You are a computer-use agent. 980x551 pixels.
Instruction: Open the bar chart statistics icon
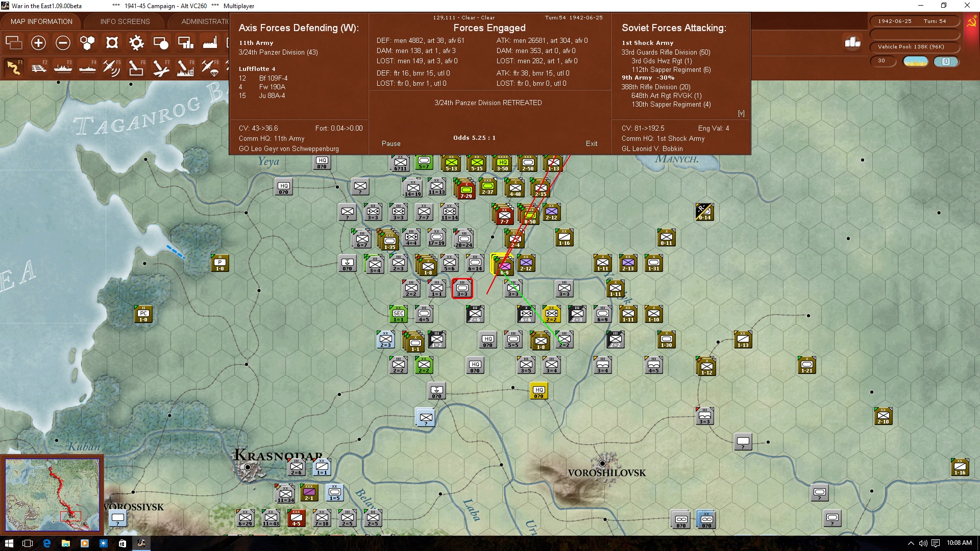853,42
